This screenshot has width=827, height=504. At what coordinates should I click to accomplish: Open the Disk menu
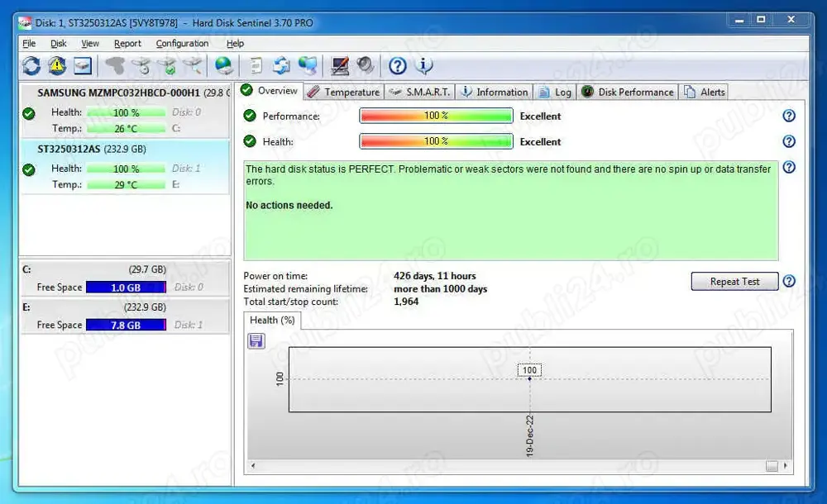[x=58, y=43]
